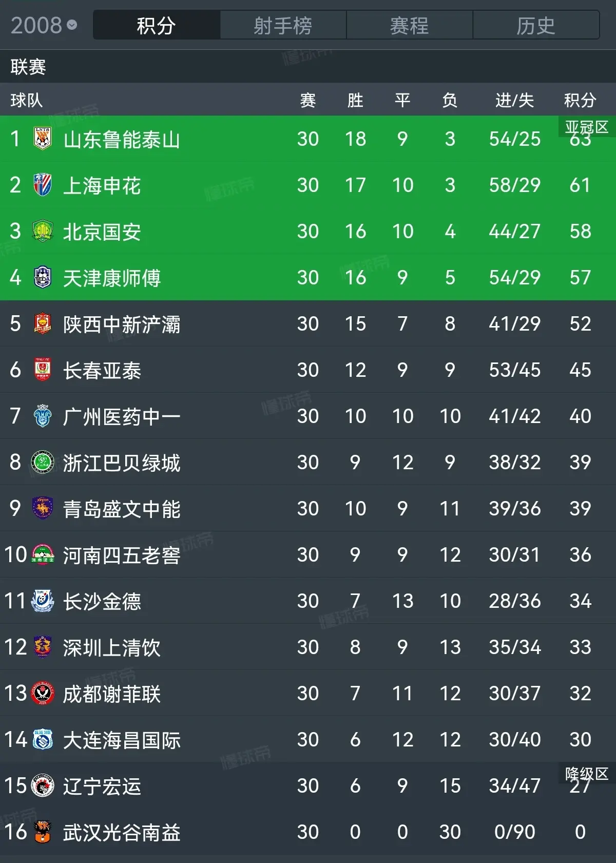Image resolution: width=616 pixels, height=863 pixels.
Task: Click the 上海申花 team logo
Action: 43,185
